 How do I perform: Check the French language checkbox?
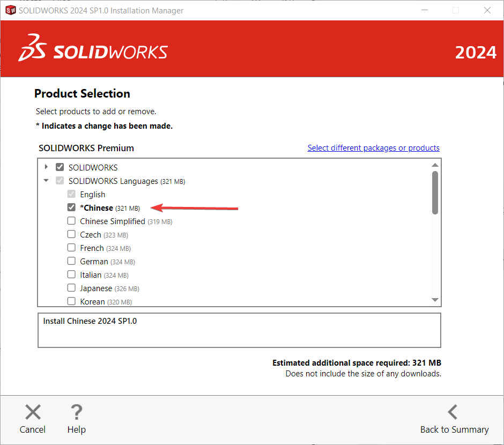point(71,248)
